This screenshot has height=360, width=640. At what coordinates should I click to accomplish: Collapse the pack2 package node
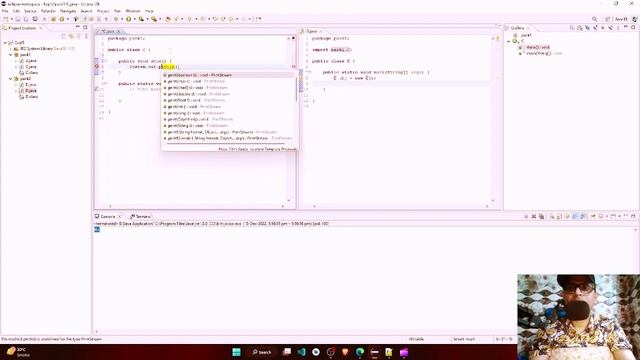(x=11, y=78)
